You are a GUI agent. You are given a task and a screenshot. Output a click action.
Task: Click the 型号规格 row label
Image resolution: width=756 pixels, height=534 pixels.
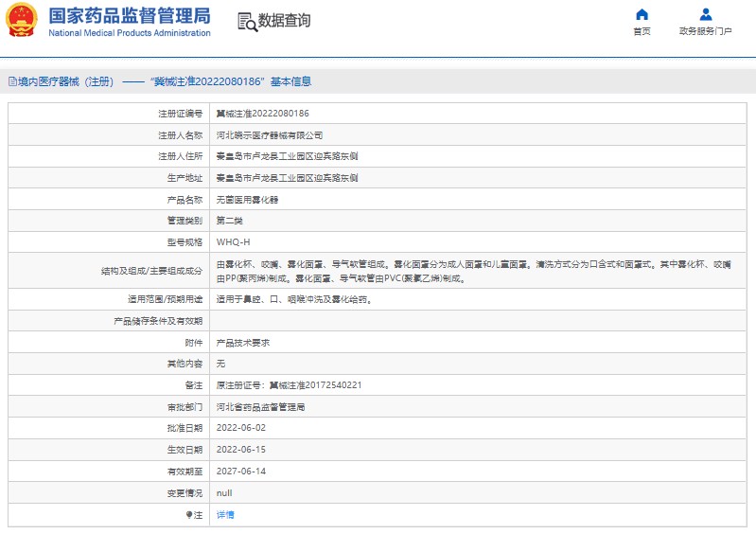tap(185, 242)
